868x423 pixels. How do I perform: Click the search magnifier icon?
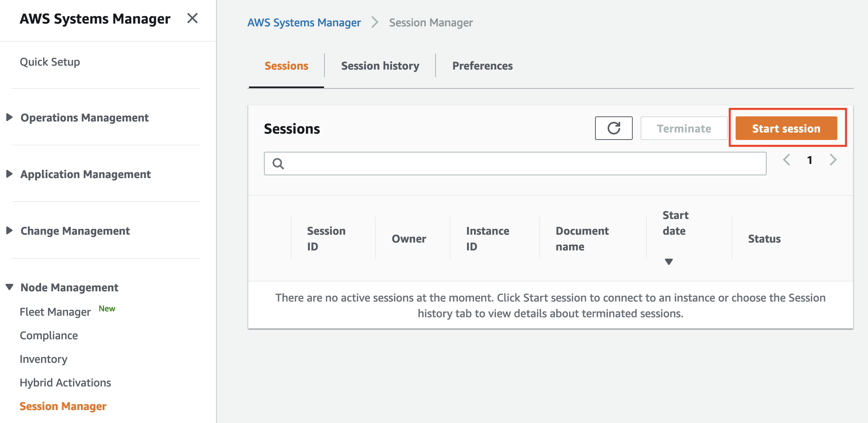point(278,163)
